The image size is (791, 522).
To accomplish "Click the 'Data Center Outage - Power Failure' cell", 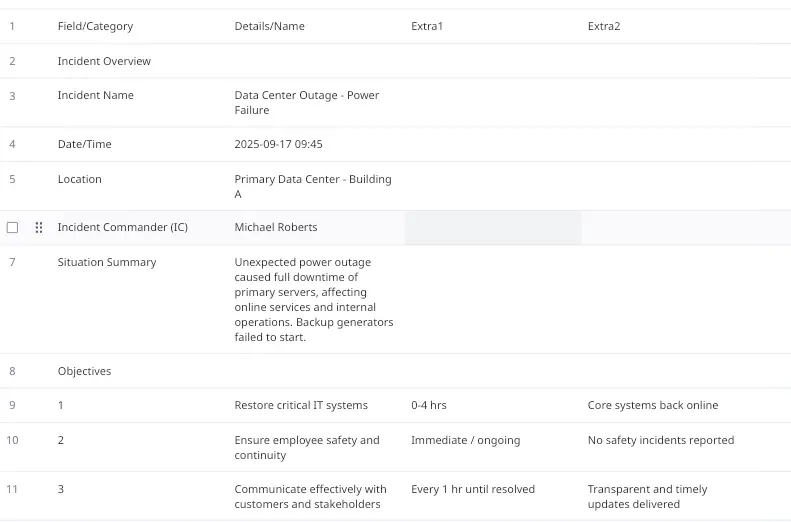I will [x=307, y=103].
